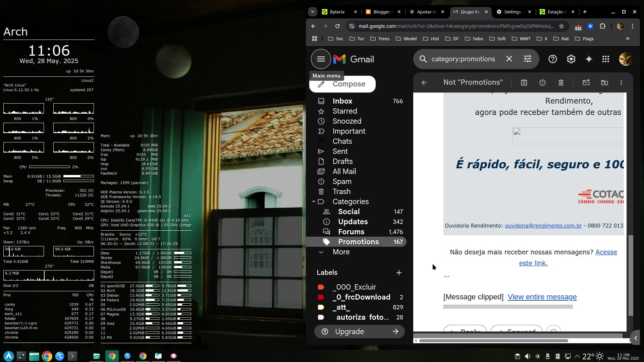Open Gmail support help icon
Screen dimensions: 644x362
tap(552, 59)
